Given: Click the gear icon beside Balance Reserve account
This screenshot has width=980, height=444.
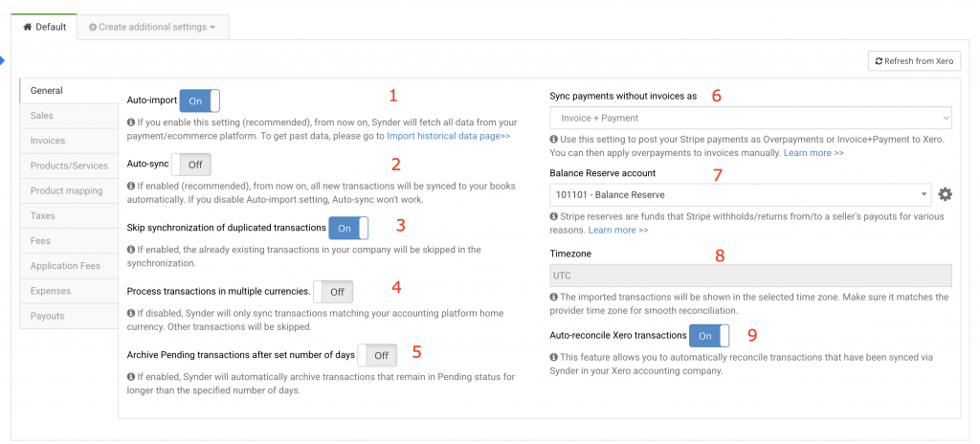Looking at the screenshot, I should point(945,194).
